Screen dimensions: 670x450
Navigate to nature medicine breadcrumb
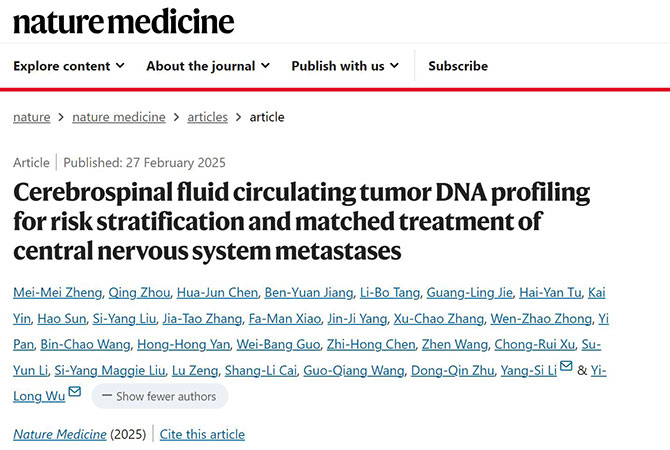(x=119, y=117)
